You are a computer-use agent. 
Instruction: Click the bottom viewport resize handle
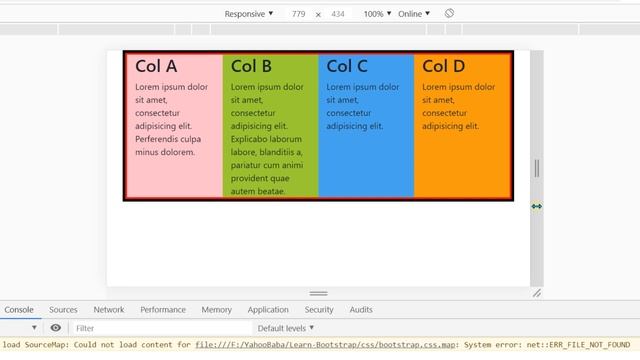tap(318, 293)
